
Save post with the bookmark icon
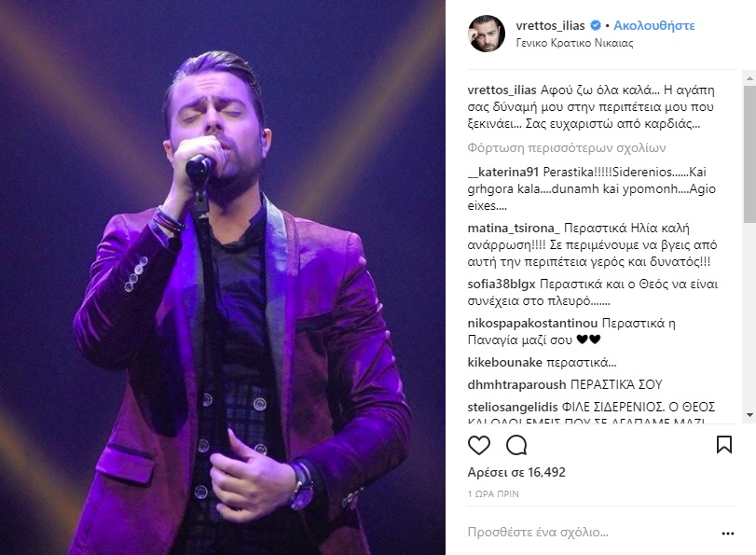(724, 445)
